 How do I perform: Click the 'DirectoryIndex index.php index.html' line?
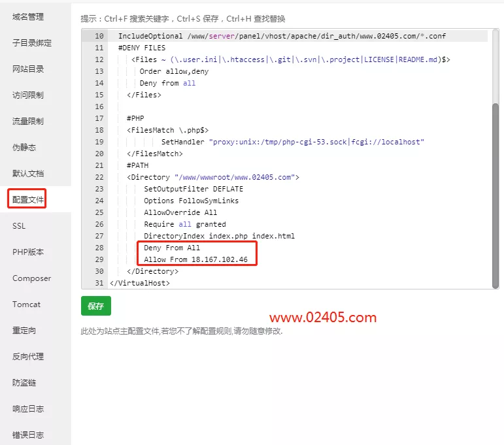[x=219, y=236]
